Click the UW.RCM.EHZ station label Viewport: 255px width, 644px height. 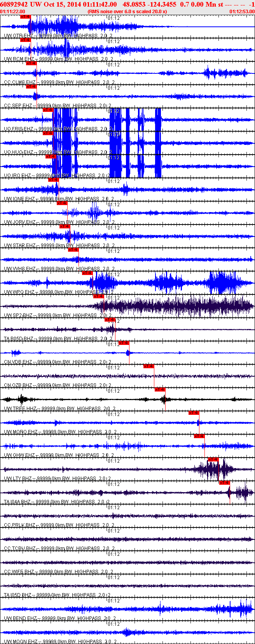tap(19, 59)
